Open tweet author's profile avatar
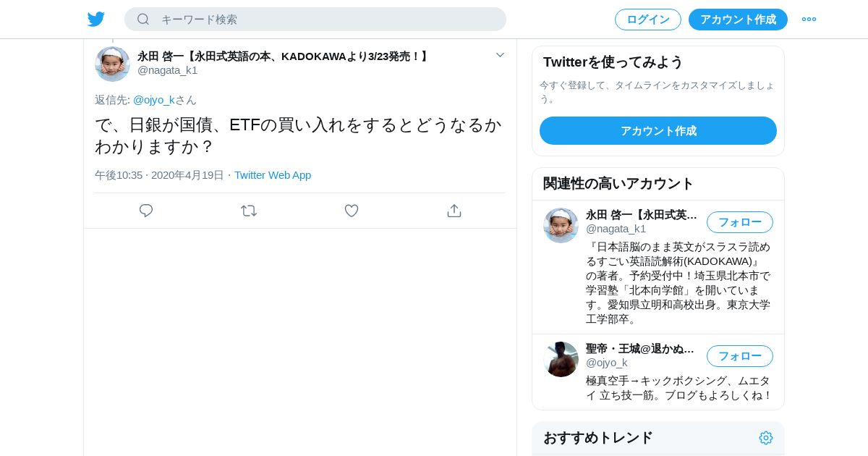Viewport: 868px width, 456px height. (112, 64)
